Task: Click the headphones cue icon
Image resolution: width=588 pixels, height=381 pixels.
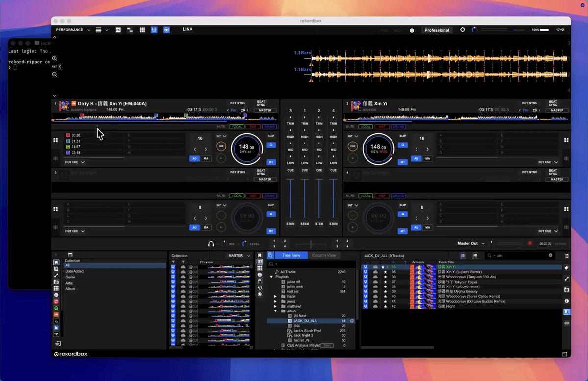Action: [x=211, y=243]
